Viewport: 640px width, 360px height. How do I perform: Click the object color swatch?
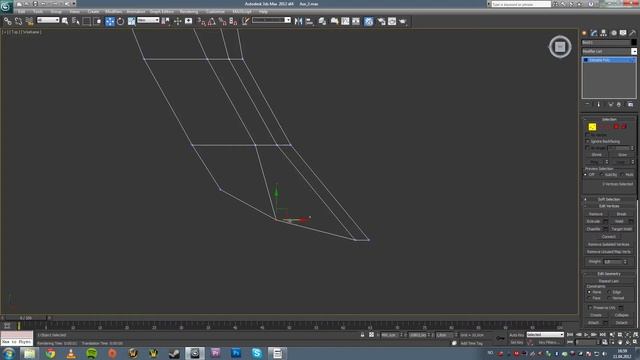coord(634,42)
